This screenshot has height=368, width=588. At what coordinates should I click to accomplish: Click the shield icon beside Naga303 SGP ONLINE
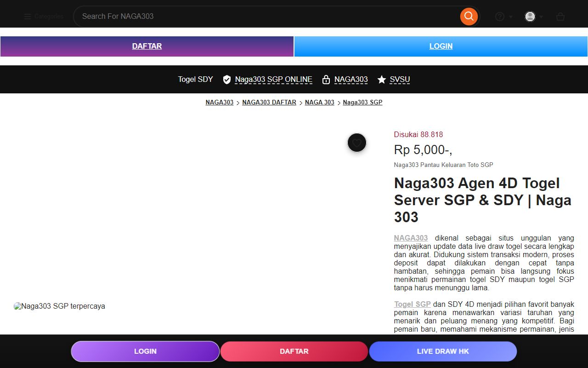[x=226, y=80]
